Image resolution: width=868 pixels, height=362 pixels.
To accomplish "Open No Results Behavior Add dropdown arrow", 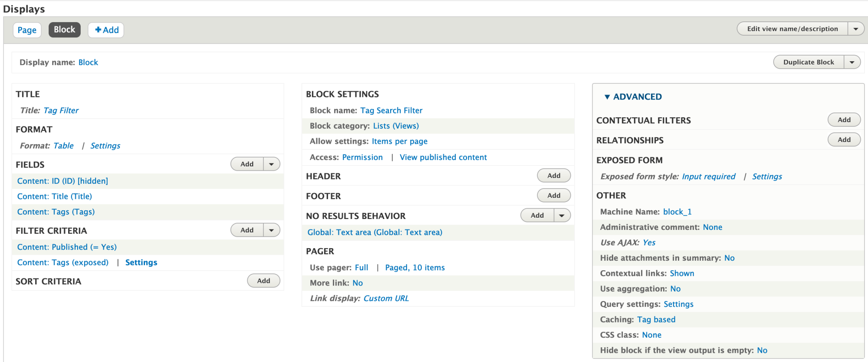I will tap(562, 216).
